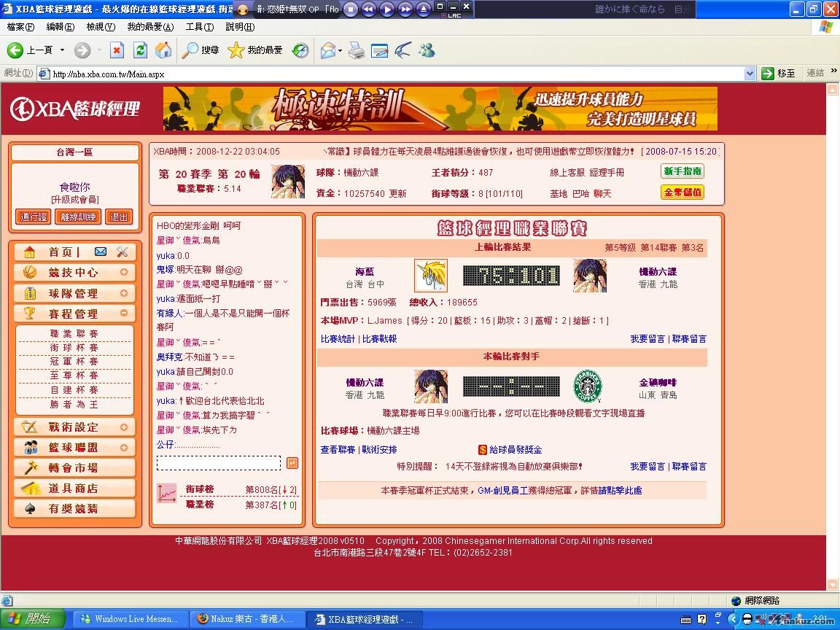
Task: Click the eject button on media player
Action: point(424,9)
